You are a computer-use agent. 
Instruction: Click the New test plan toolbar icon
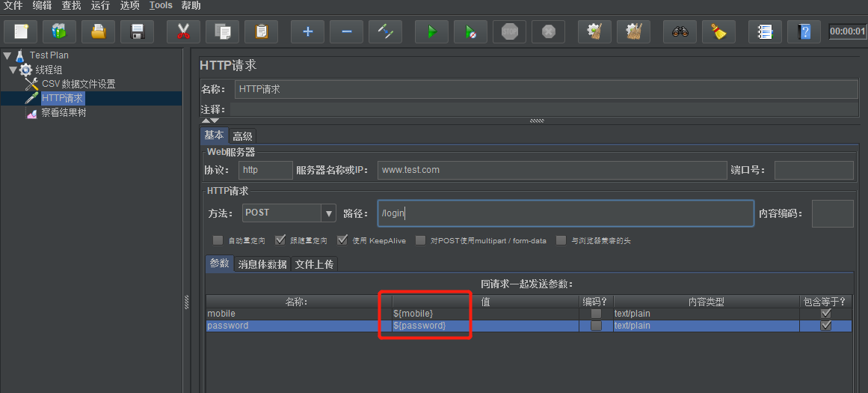21,31
